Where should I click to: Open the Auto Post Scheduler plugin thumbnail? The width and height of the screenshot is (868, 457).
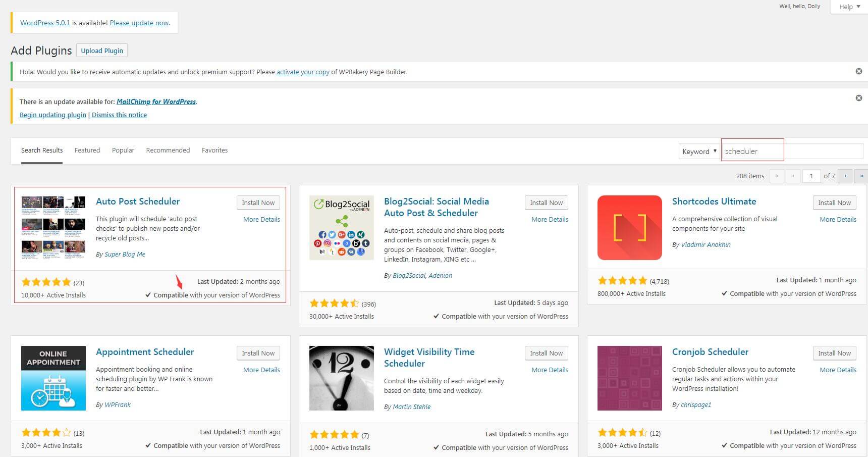(53, 228)
